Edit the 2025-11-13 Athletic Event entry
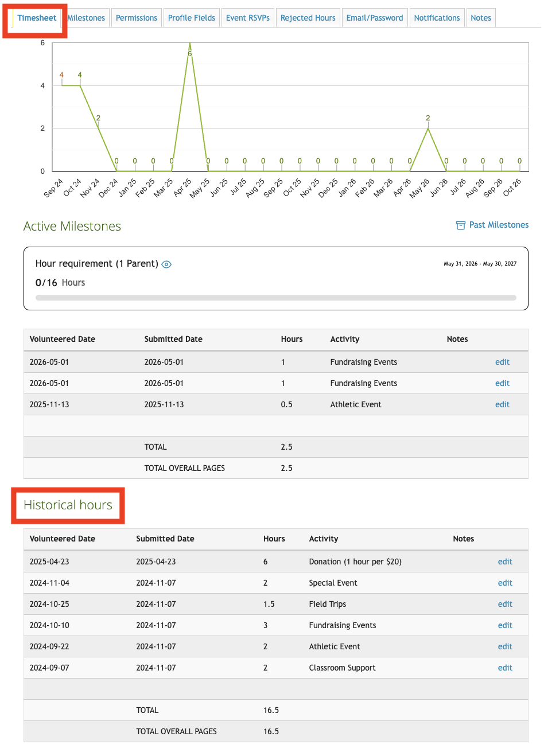544x756 pixels. point(502,404)
